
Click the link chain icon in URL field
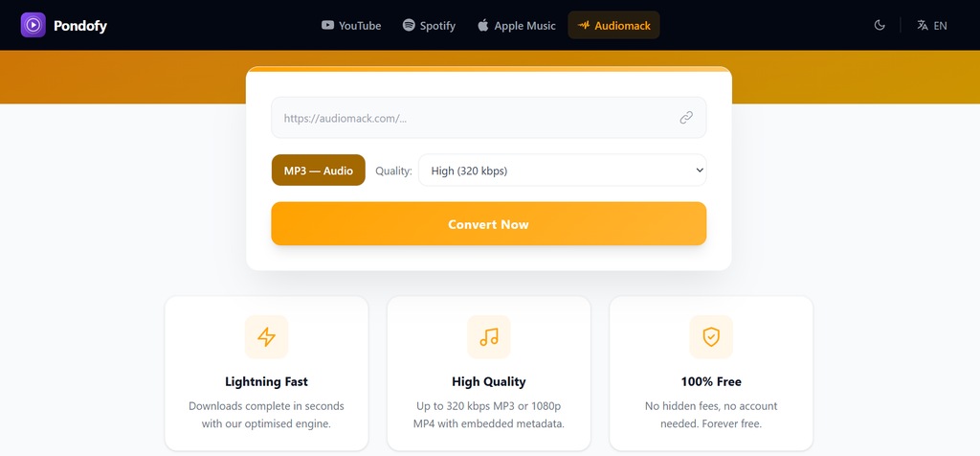686,118
